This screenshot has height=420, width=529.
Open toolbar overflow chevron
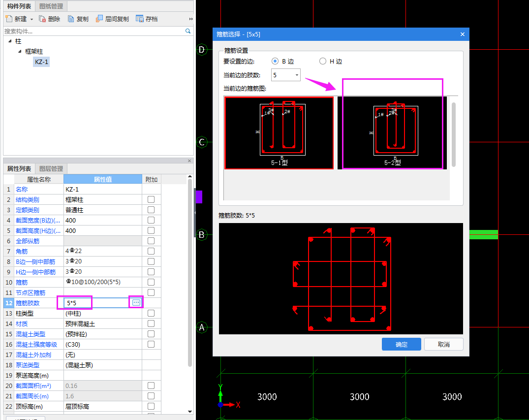click(191, 19)
